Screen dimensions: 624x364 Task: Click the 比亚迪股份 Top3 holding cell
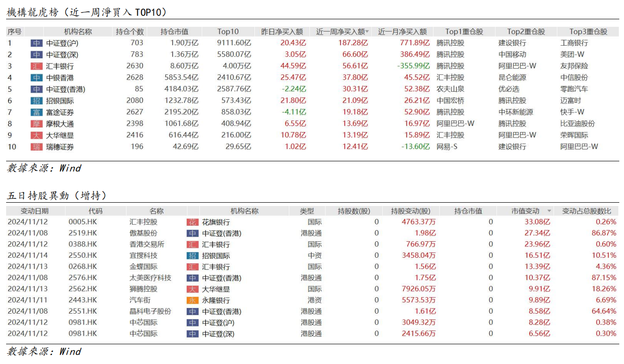pyautogui.click(x=577, y=123)
